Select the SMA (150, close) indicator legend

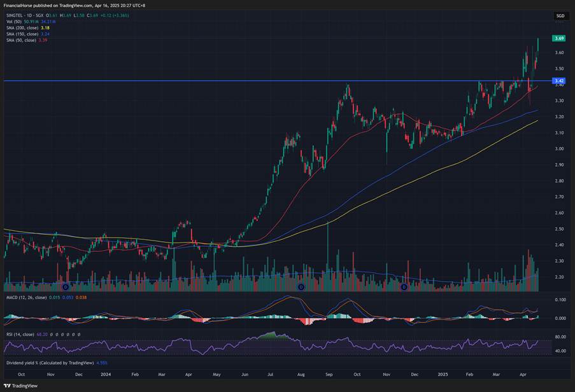point(22,34)
